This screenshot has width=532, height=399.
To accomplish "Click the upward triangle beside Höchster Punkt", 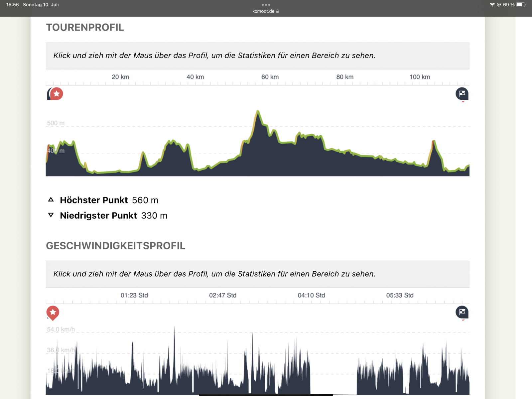I will (x=51, y=199).
